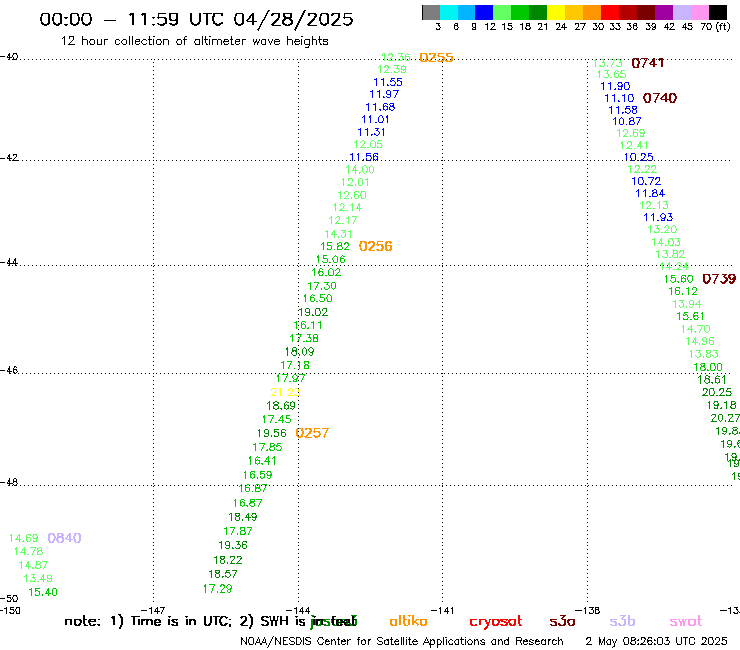Click the swot satellite legend label

tap(686, 621)
